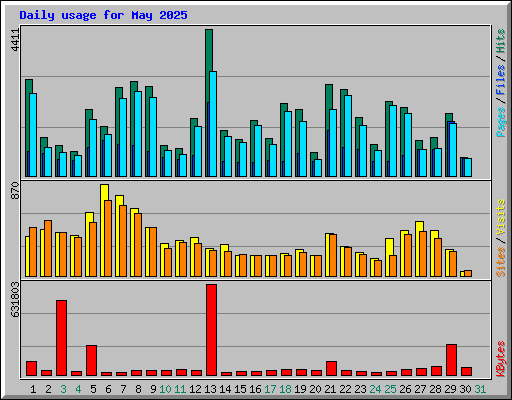The image size is (512, 400).
Task: Click the 'Pages' legend label
Action: [501, 122]
